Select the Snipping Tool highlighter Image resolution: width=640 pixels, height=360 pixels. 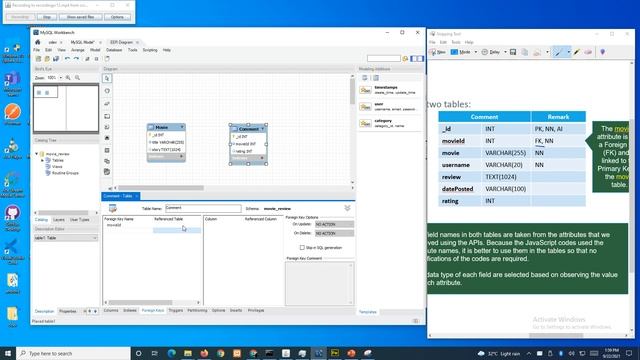577,52
